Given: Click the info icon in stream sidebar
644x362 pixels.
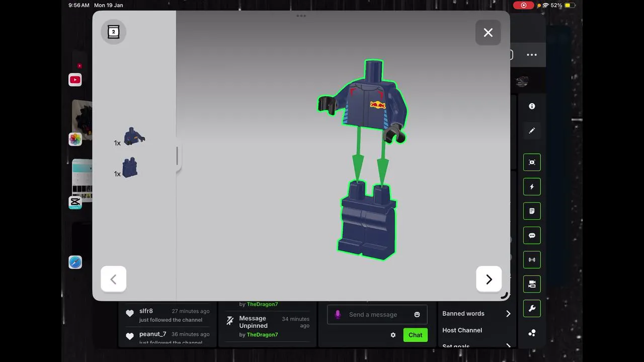Looking at the screenshot, I should click(532, 106).
